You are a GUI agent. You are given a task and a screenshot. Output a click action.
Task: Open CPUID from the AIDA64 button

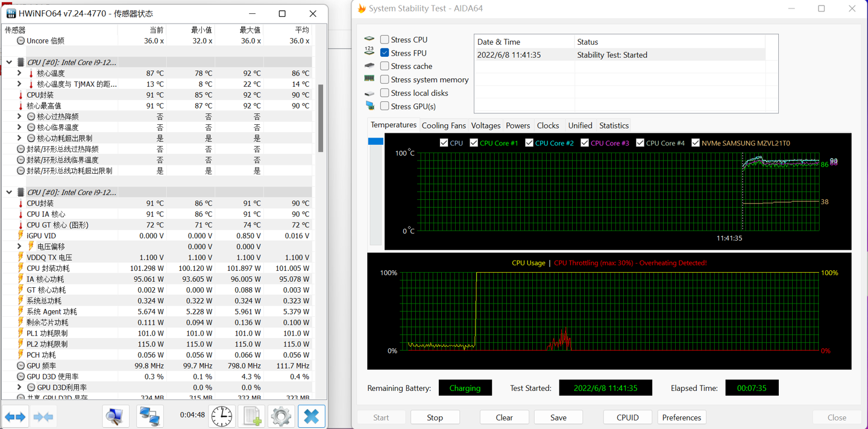coord(627,418)
